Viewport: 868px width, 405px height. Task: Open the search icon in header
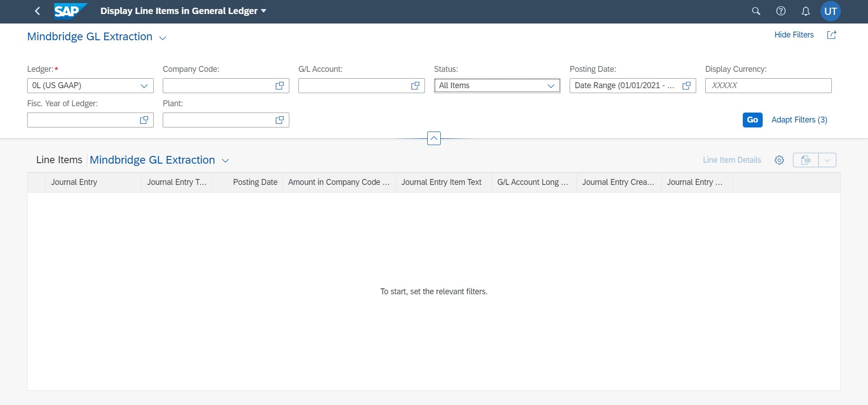coord(756,11)
